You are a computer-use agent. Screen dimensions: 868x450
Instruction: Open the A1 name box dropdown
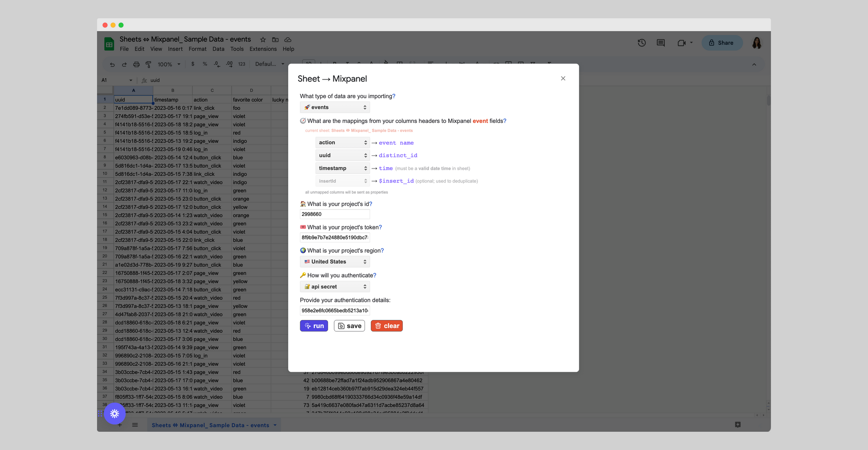coord(131,80)
